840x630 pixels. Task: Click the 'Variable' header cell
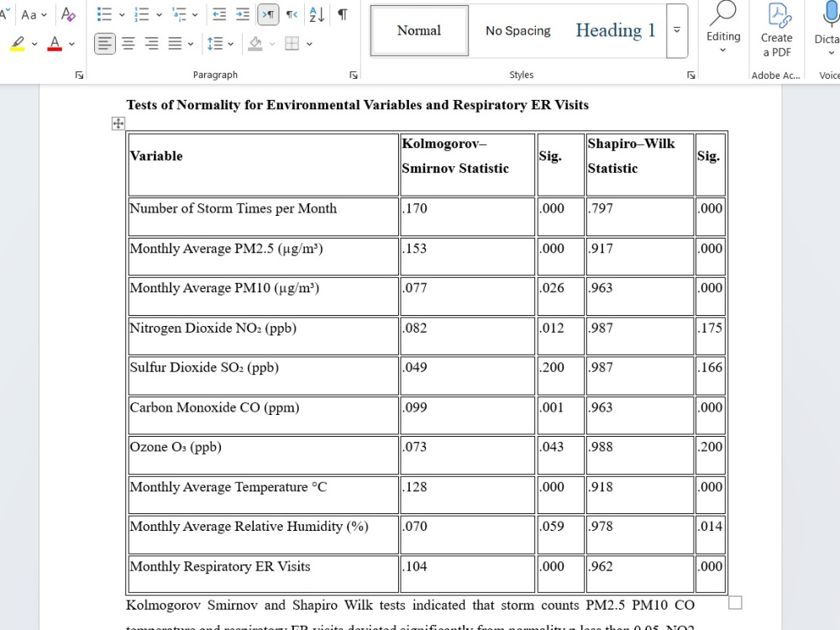[x=264, y=165]
